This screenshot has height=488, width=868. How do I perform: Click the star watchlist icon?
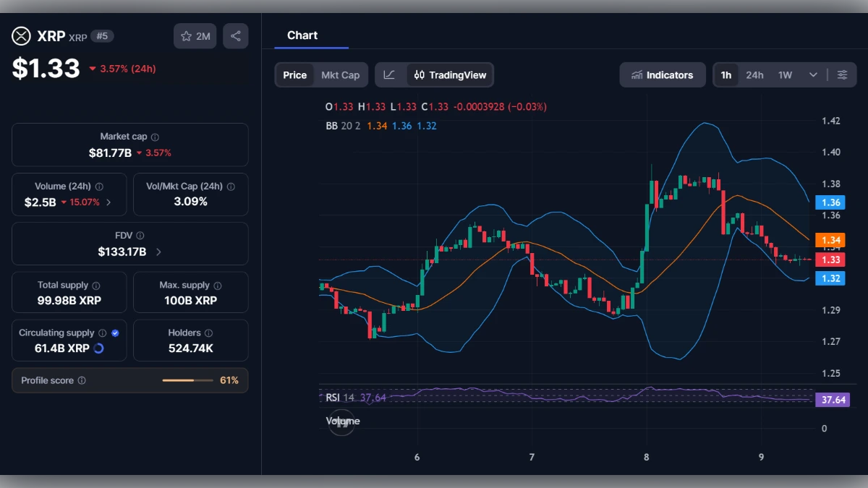click(x=187, y=35)
